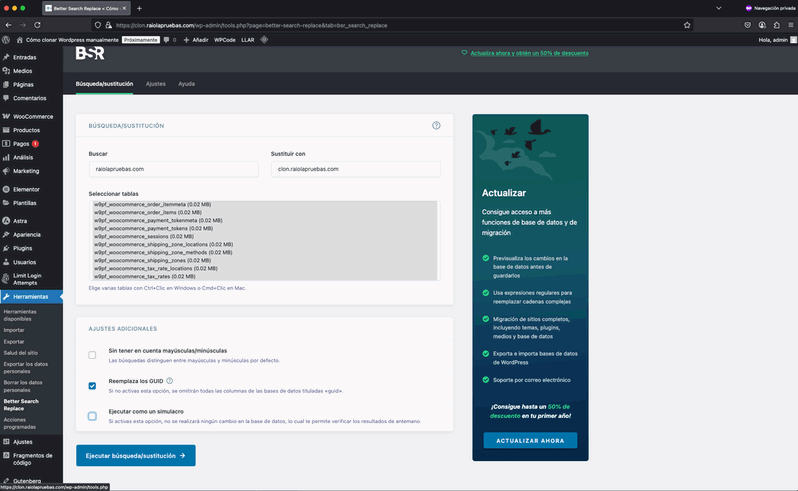
Task: Click Hola, admin user menu
Action: pyautogui.click(x=777, y=40)
